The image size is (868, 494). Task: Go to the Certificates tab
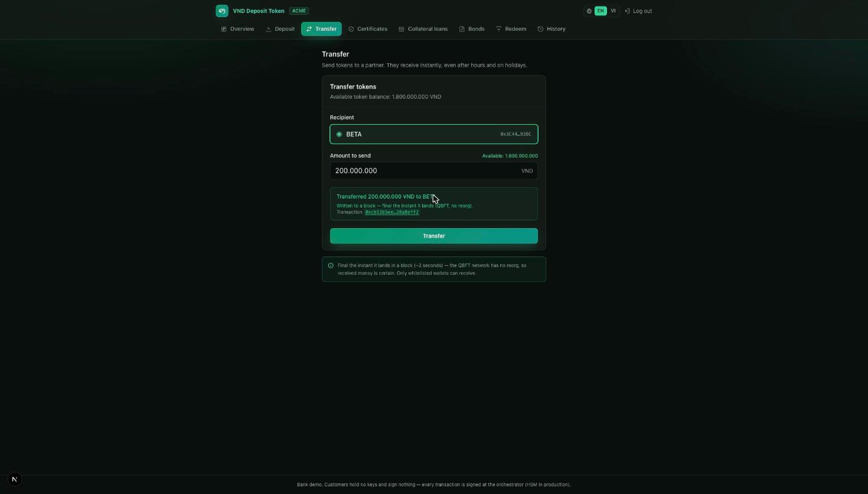pos(368,29)
